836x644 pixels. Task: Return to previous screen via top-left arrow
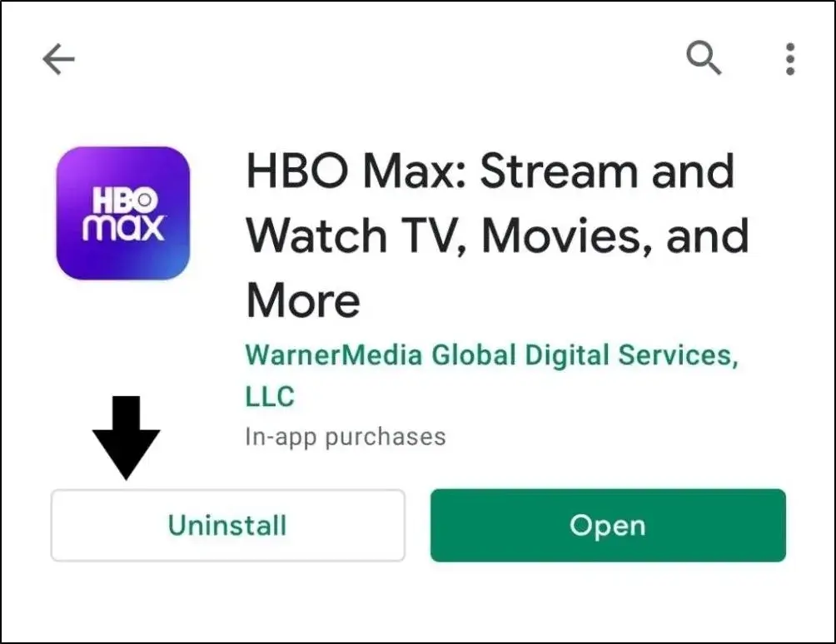58,58
